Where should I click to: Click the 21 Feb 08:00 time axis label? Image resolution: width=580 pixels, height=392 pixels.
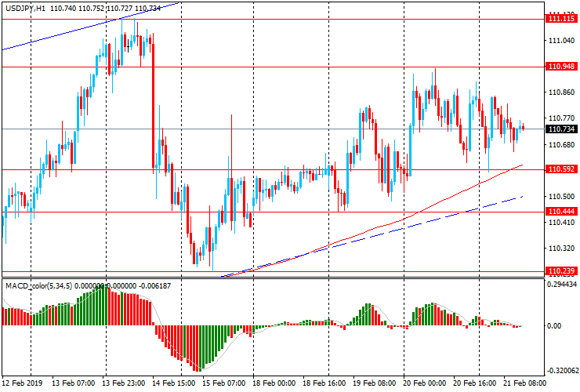[x=524, y=384]
